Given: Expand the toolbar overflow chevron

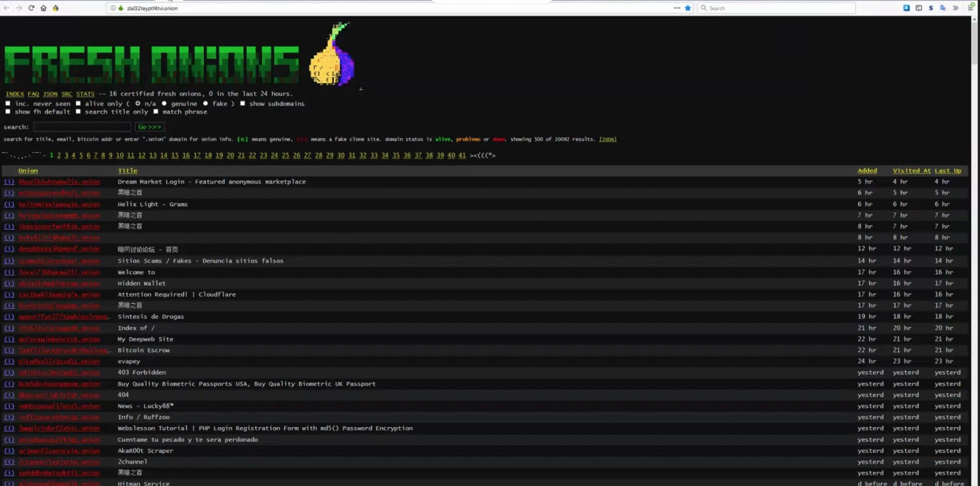Looking at the screenshot, I should 955,8.
